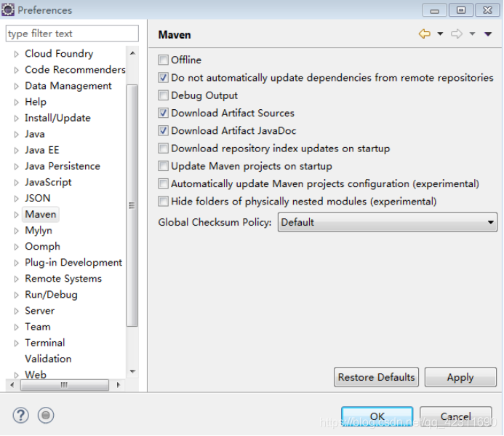The height and width of the screenshot is (436, 504).
Task: Check Automatically update Maven projects configuration
Action: tap(164, 183)
